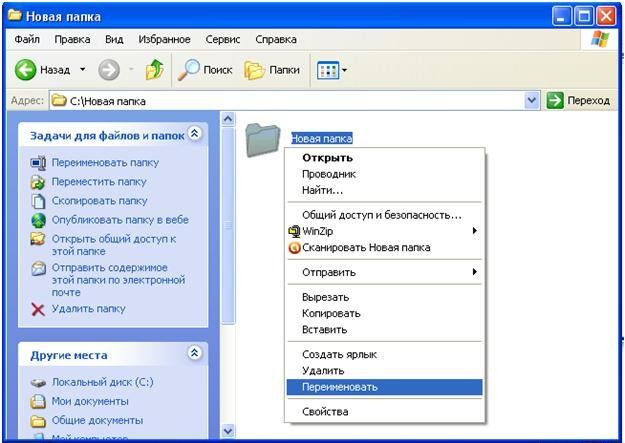Click the Shared Documents folder icon
This screenshot has width=625, height=443.
[x=38, y=421]
